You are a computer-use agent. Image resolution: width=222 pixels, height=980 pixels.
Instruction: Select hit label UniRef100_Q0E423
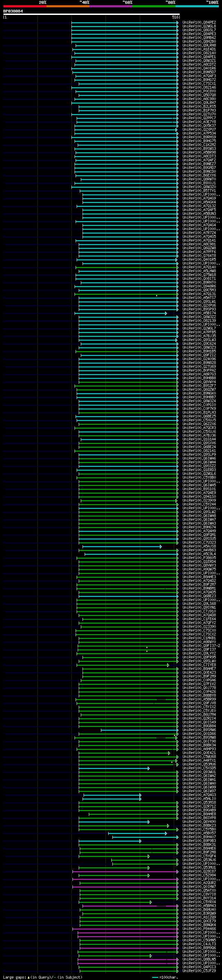tap(199, 673)
